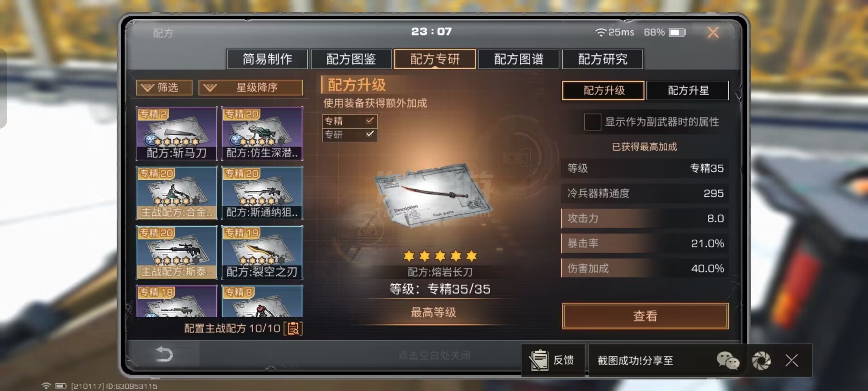Click the orange X close icon

pos(713,32)
